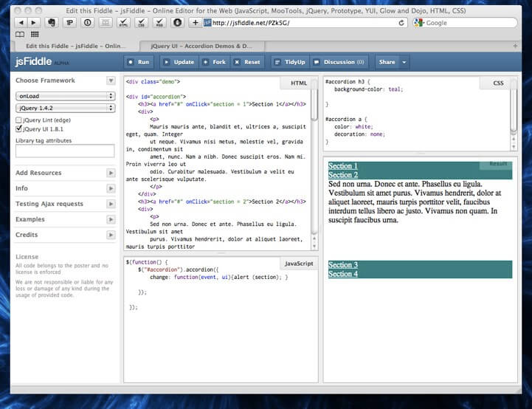Click the Safari address bar URL
This screenshot has height=409, width=532.
(251, 23)
